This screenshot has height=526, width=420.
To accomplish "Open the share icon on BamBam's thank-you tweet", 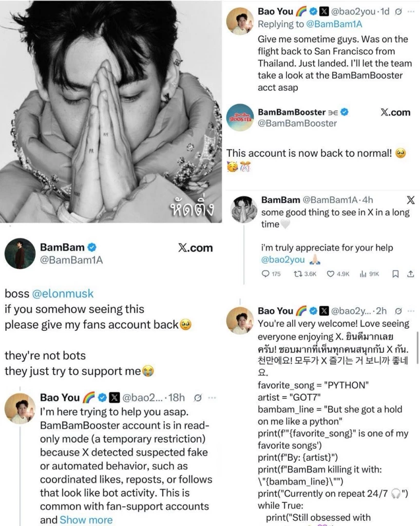I will (410, 274).
